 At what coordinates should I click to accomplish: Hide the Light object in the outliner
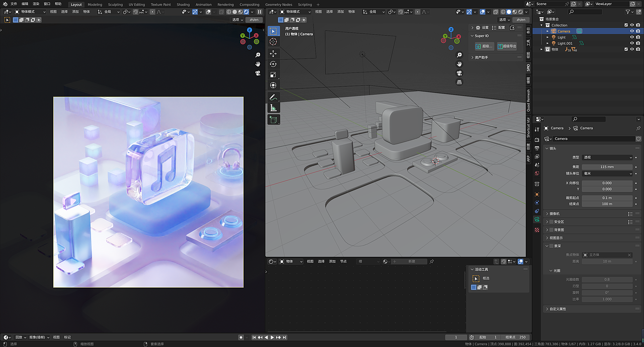pos(632,37)
